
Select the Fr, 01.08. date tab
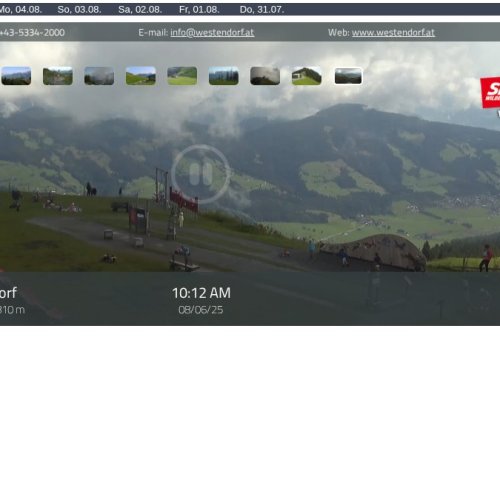[199, 10]
